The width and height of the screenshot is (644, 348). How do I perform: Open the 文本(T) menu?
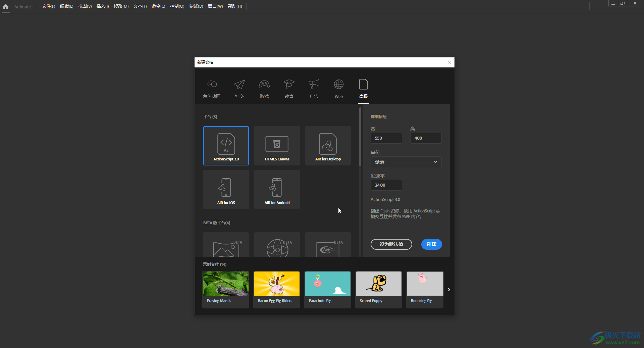140,6
